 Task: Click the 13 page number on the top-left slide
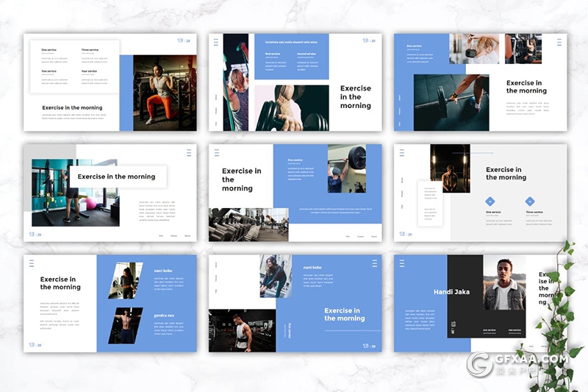(180, 41)
